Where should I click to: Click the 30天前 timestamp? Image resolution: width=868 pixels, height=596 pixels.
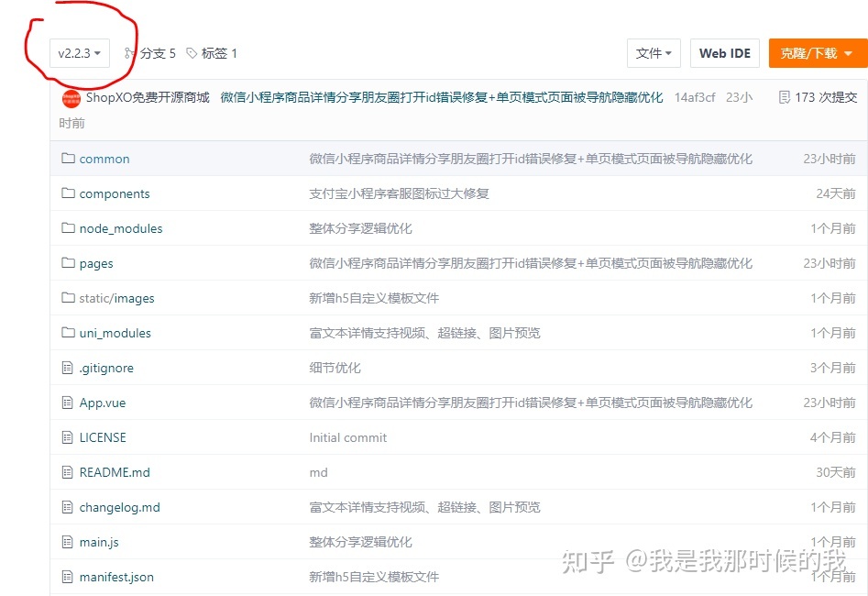pos(836,473)
